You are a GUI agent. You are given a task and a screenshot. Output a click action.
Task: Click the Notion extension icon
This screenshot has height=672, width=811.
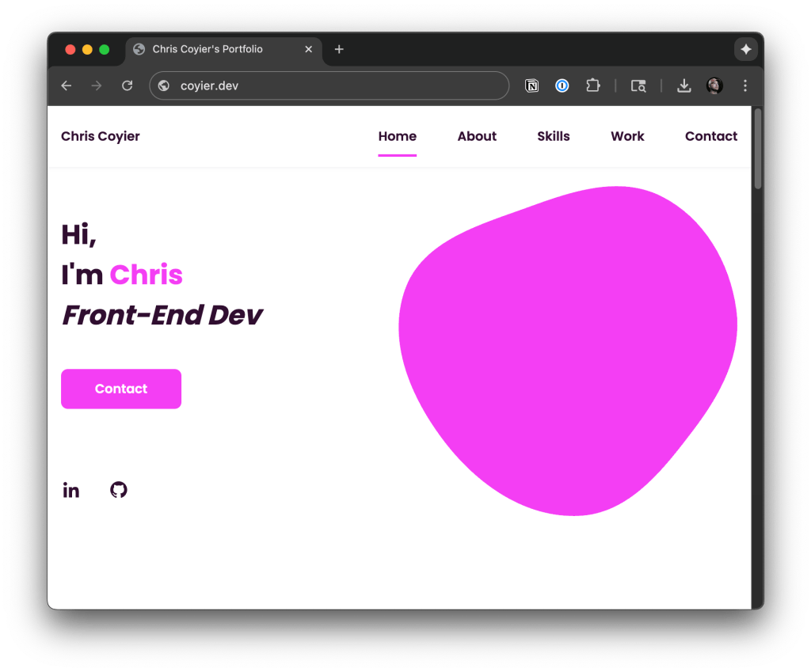[x=532, y=85]
